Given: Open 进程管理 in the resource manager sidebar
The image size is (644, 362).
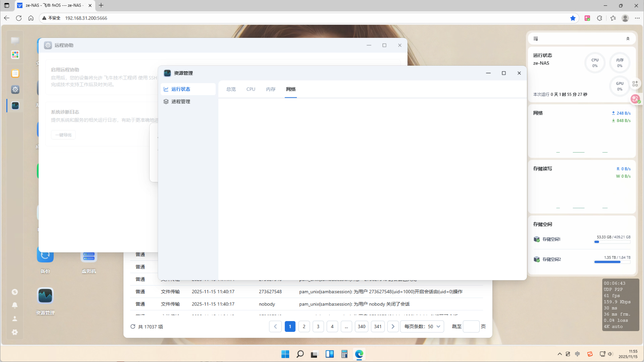Looking at the screenshot, I should (x=181, y=101).
